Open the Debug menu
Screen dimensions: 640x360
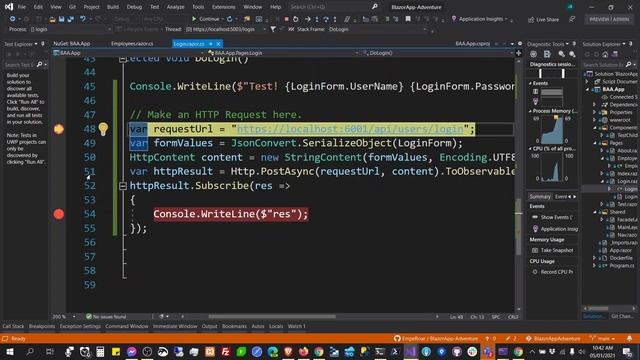134,7
